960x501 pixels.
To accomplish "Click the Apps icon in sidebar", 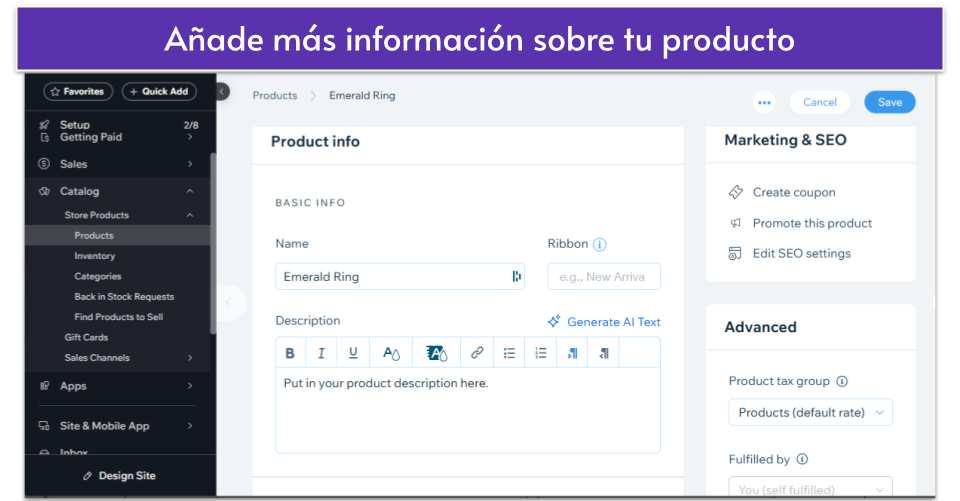I will pyautogui.click(x=44, y=386).
